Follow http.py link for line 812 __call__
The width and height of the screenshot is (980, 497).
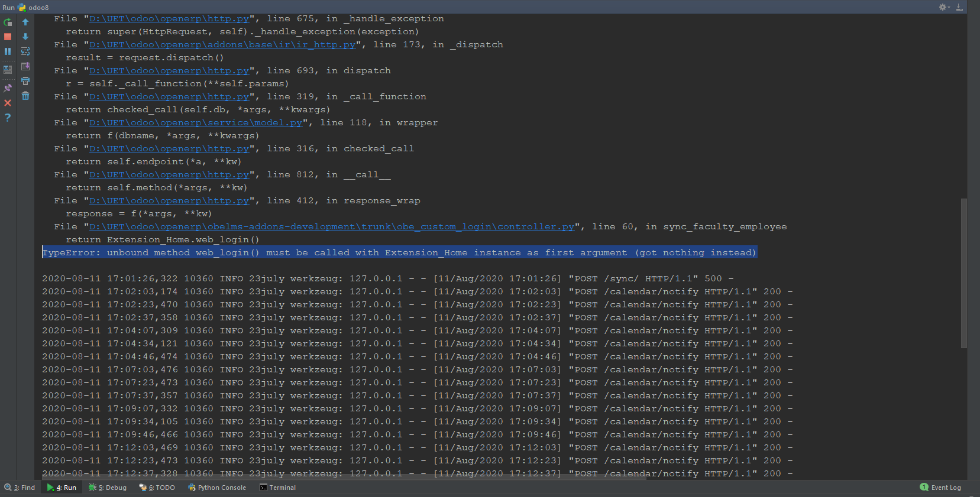(x=169, y=175)
